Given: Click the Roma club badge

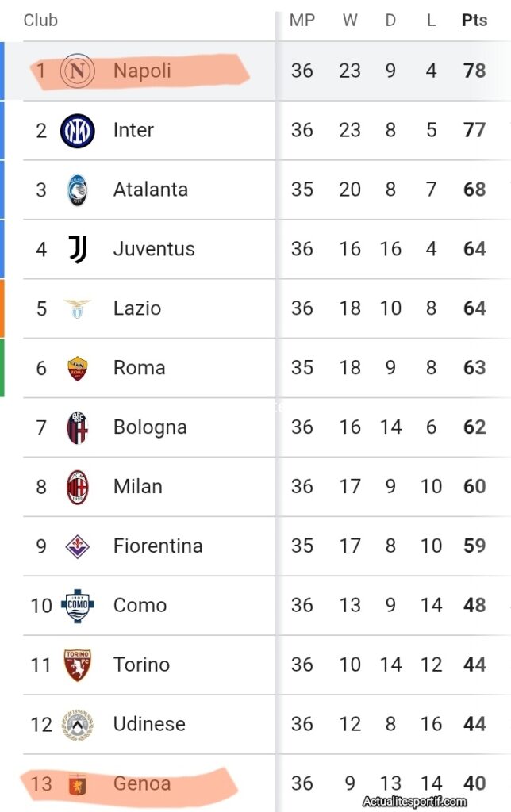Looking at the screenshot, I should point(77,368).
